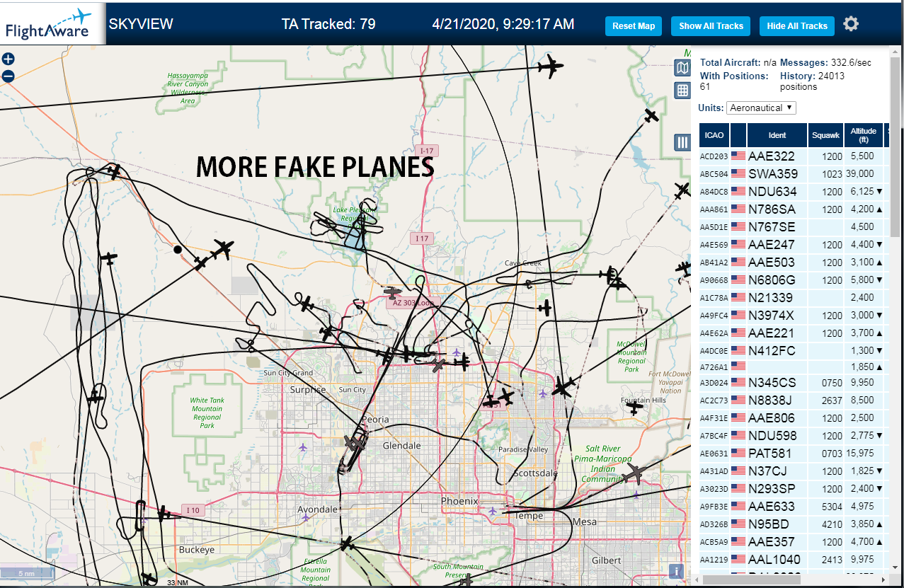Click scrollbar up arrow in sidebar
This screenshot has width=904, height=588.
click(896, 51)
